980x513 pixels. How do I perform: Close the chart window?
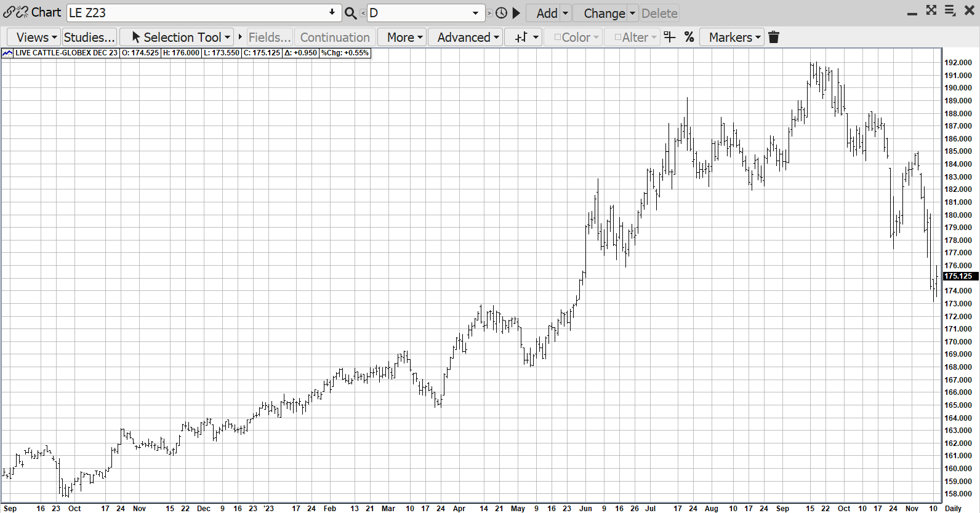pos(969,10)
